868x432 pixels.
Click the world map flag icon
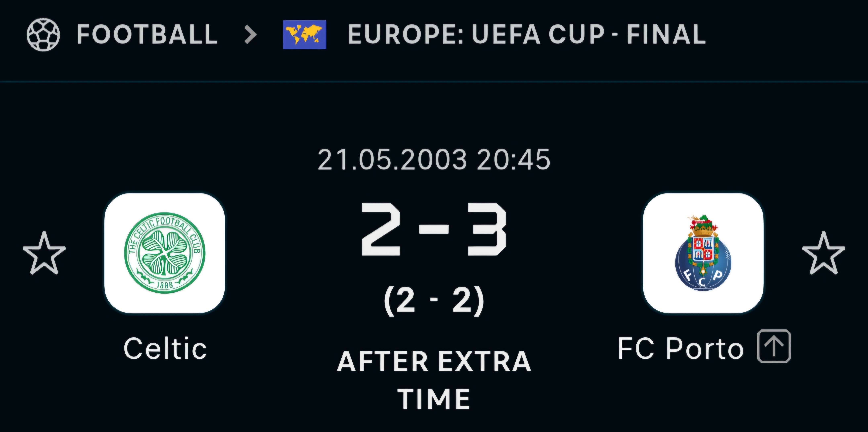[304, 35]
